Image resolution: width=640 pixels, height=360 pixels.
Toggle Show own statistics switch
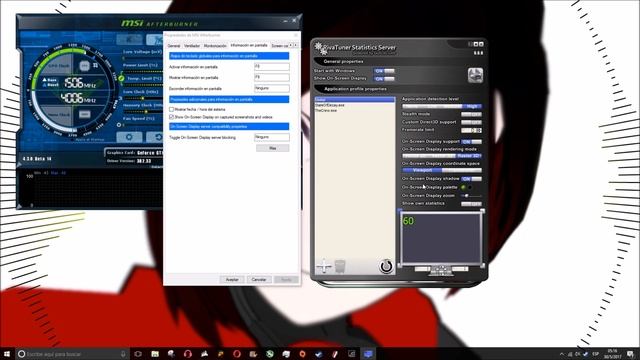click(471, 203)
